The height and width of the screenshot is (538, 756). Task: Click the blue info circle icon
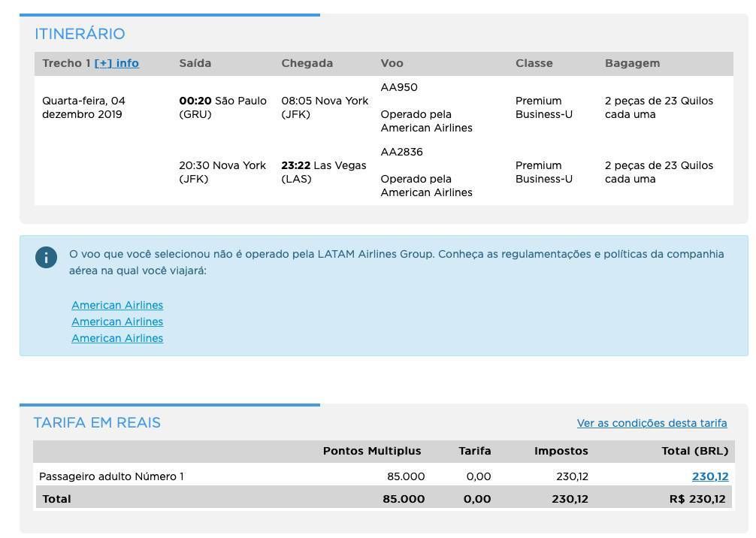(47, 258)
